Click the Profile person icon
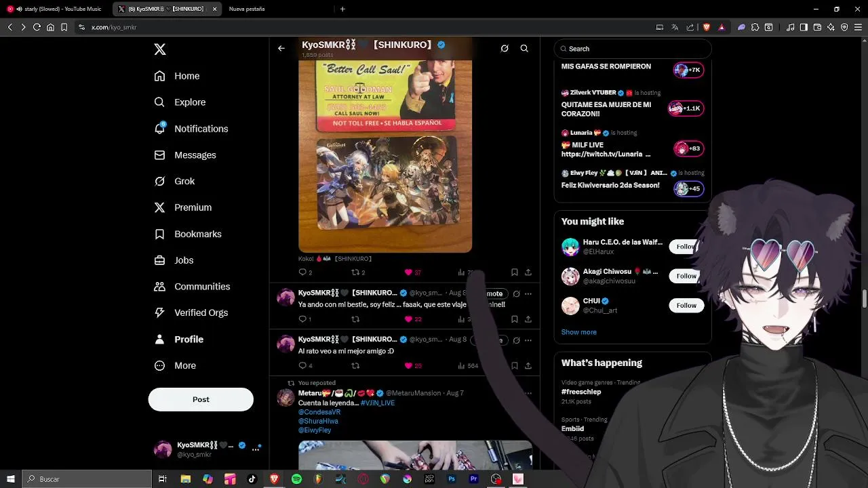The width and height of the screenshot is (868, 488). 159,339
